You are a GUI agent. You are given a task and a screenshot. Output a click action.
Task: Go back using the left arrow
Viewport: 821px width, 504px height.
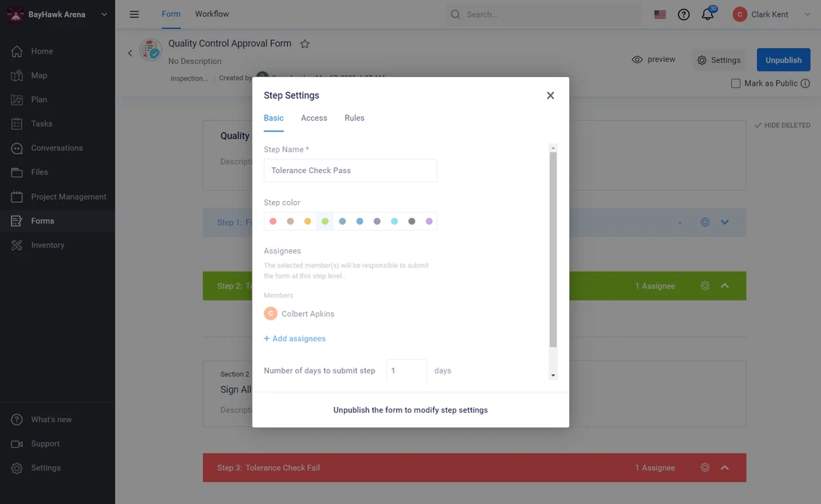coord(130,53)
